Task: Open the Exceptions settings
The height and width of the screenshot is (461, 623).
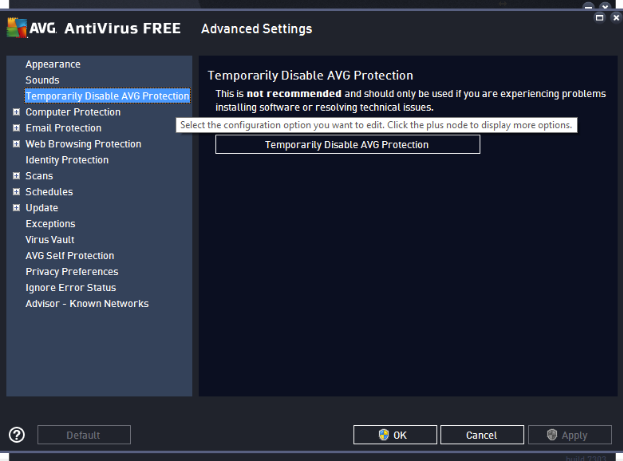Action: click(x=50, y=224)
